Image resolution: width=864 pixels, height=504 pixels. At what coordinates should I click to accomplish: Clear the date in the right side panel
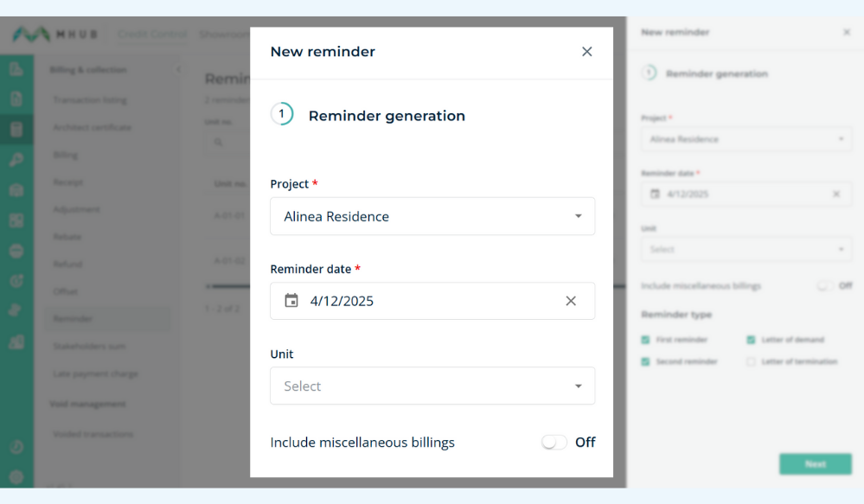point(836,195)
